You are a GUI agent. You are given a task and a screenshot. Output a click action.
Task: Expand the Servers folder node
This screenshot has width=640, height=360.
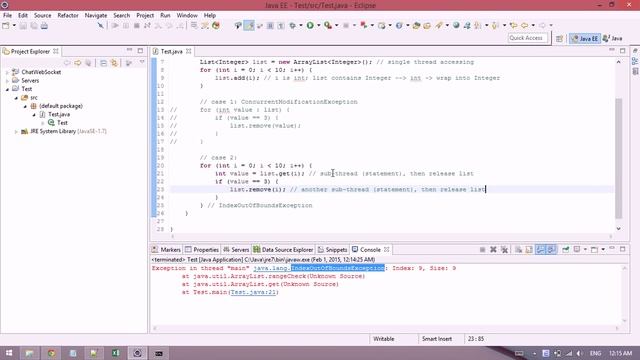coord(7,81)
